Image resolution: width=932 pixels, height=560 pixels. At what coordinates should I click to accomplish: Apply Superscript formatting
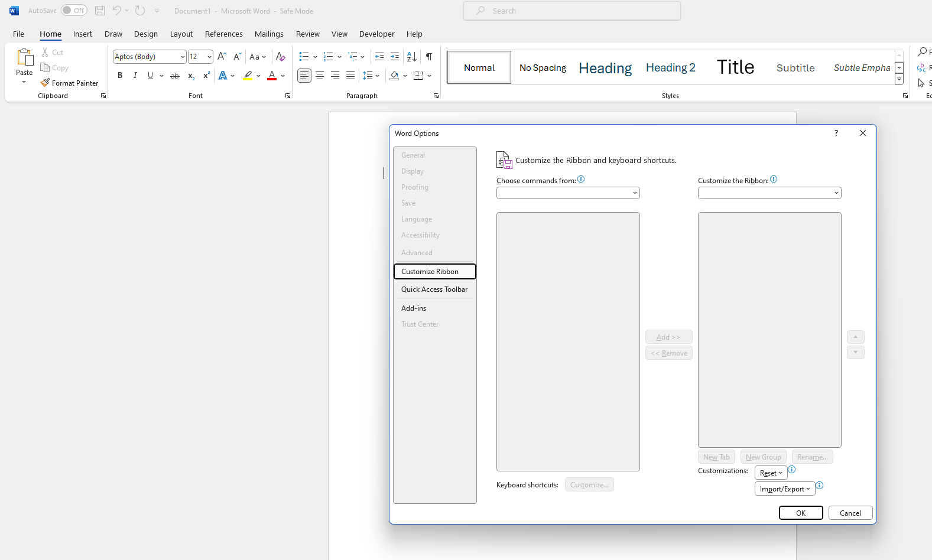206,76
